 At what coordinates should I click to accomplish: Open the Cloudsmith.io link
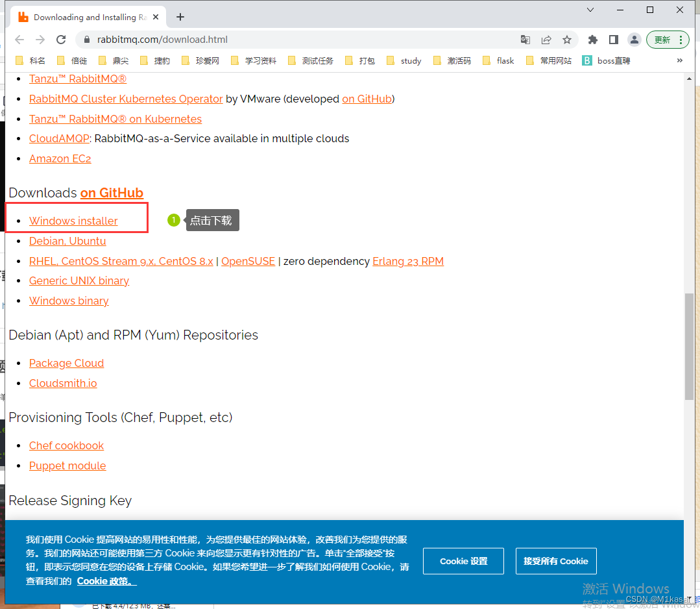coord(63,383)
